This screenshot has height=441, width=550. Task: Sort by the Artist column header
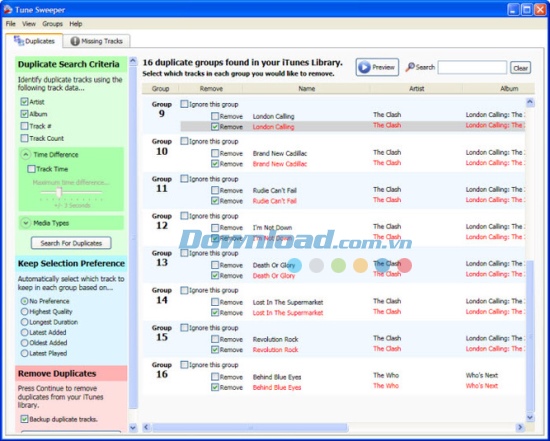(x=417, y=89)
